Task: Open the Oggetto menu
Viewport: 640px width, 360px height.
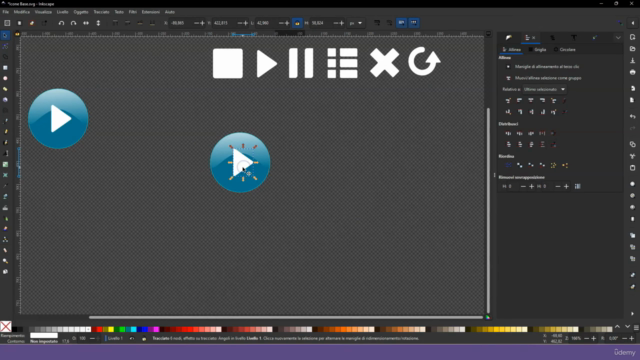Action: (x=81, y=12)
